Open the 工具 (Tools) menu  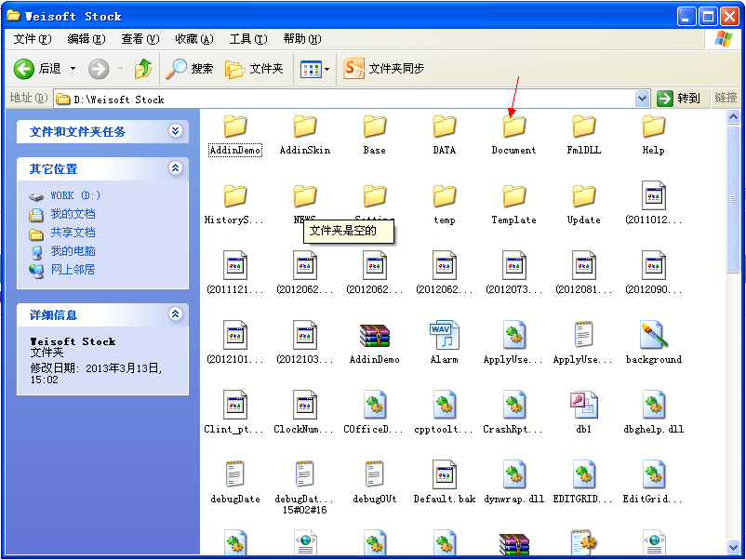click(247, 39)
